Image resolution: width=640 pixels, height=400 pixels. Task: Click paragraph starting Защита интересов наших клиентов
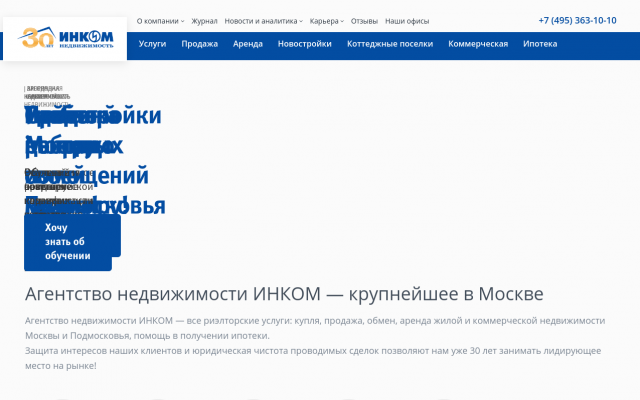click(313, 358)
